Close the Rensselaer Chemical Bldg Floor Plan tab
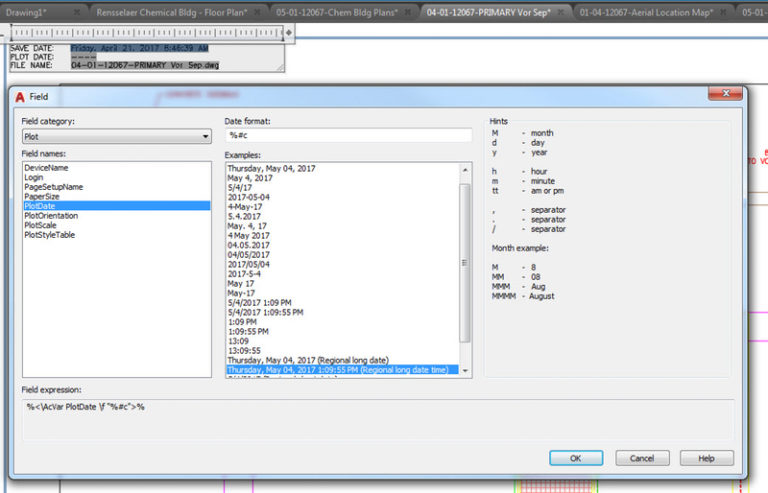The height and width of the screenshot is (493, 768). pyautogui.click(x=257, y=12)
